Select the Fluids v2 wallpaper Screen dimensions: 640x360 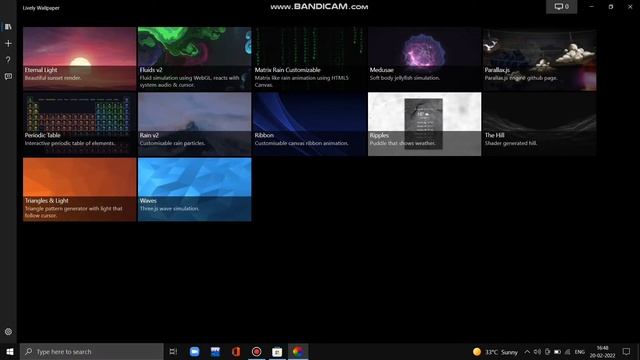195,59
